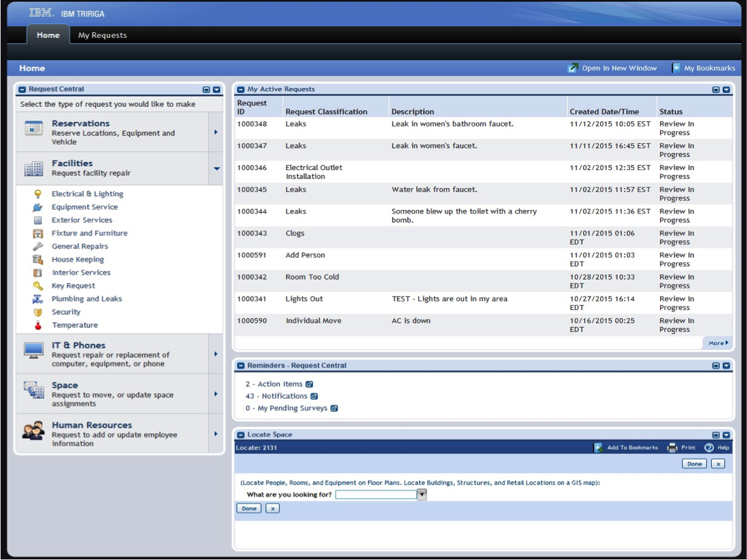This screenshot has width=747, height=560.
Task: Expand the Reservations section arrow
Action: (x=216, y=130)
